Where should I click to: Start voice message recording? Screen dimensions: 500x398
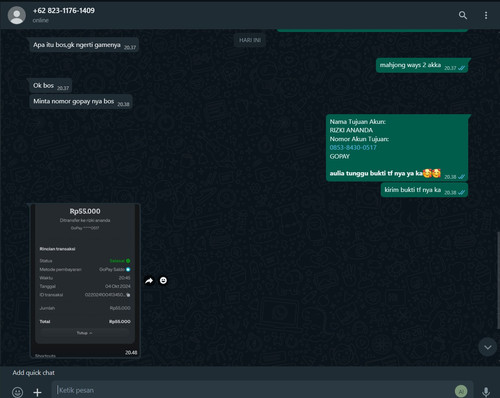click(486, 392)
